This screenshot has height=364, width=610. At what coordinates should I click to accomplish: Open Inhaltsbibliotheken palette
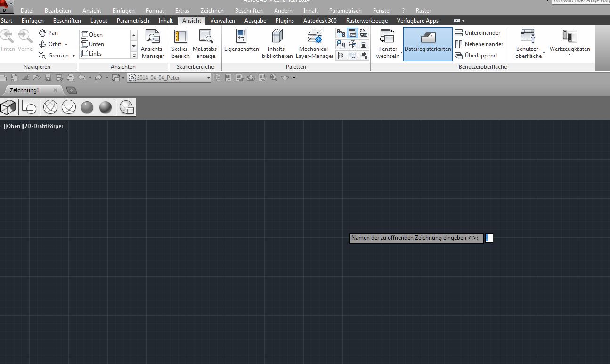pos(277,44)
